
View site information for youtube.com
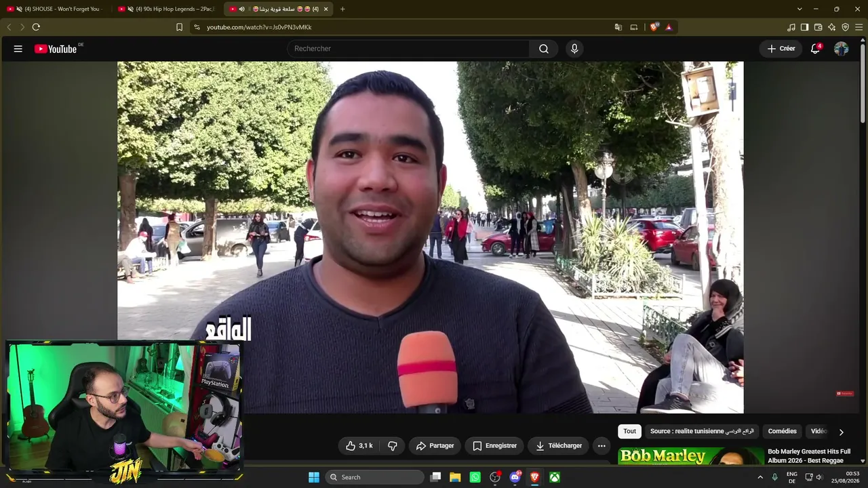point(197,27)
